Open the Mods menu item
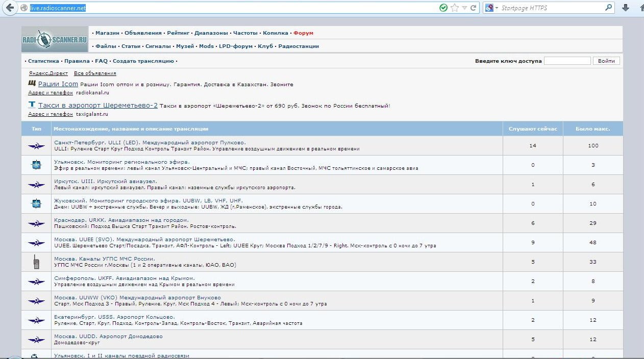Screen dimensions: 644x359 [206, 46]
